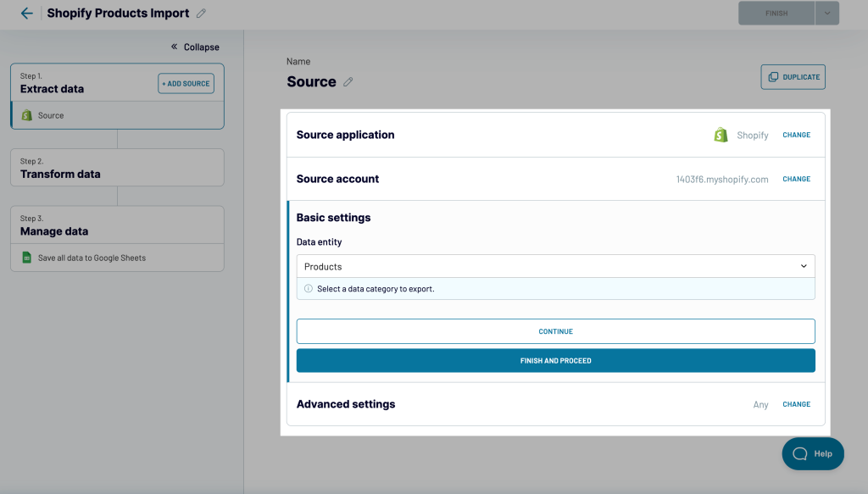Click Finish and Proceed

coord(556,361)
